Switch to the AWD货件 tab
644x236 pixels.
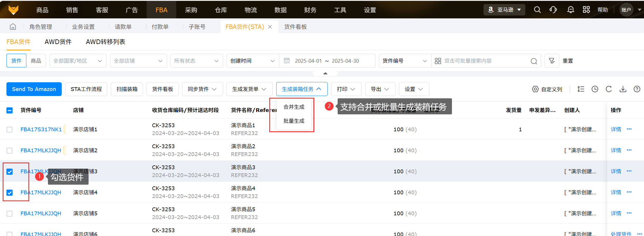[x=58, y=42]
